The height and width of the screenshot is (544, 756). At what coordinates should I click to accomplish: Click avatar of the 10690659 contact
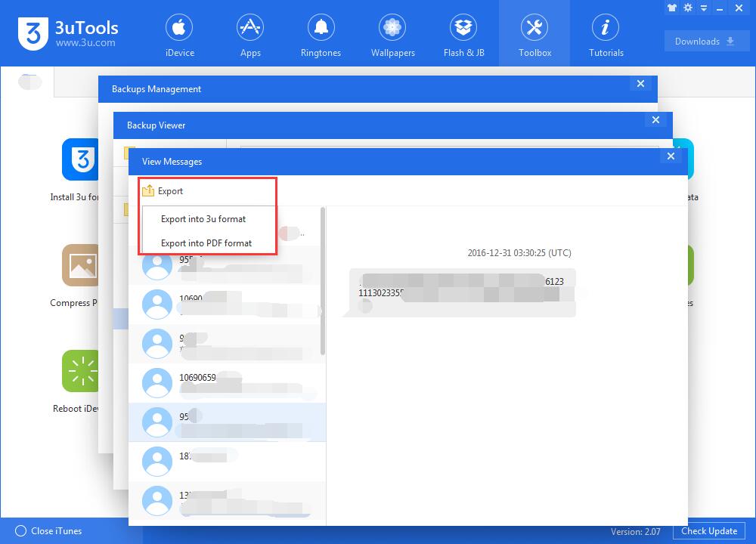click(157, 383)
